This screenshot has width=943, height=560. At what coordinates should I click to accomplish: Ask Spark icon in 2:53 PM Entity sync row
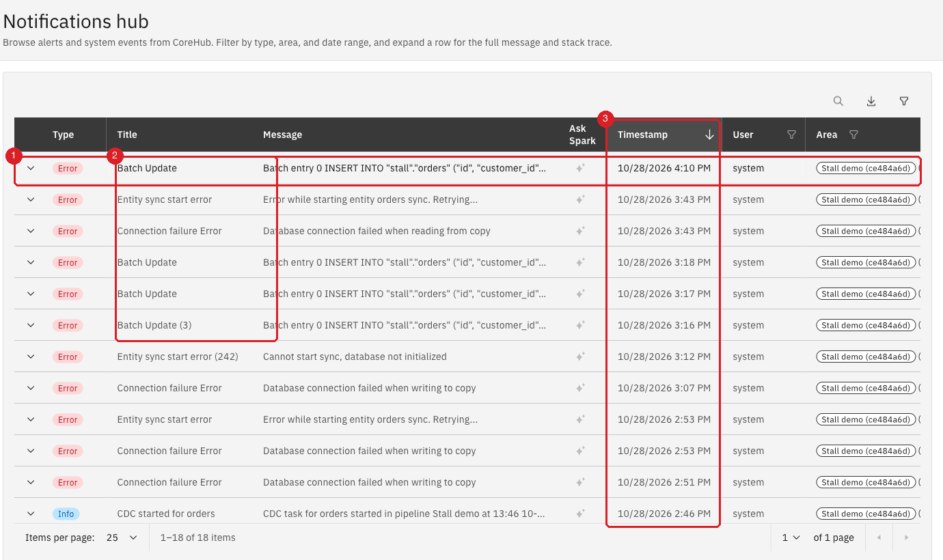tap(580, 419)
